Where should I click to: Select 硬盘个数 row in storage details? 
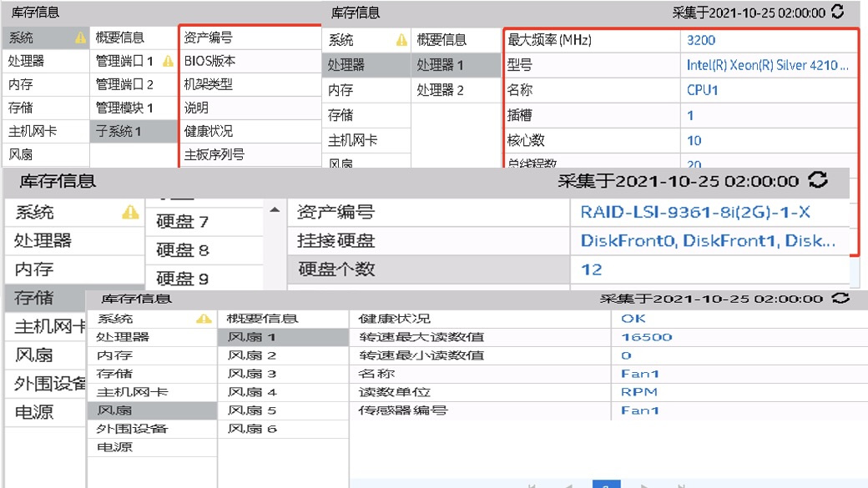[337, 269]
